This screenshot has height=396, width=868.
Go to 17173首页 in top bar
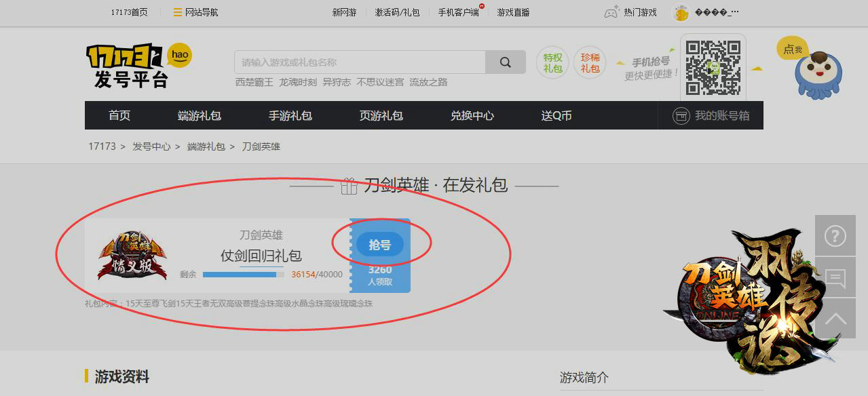[130, 12]
